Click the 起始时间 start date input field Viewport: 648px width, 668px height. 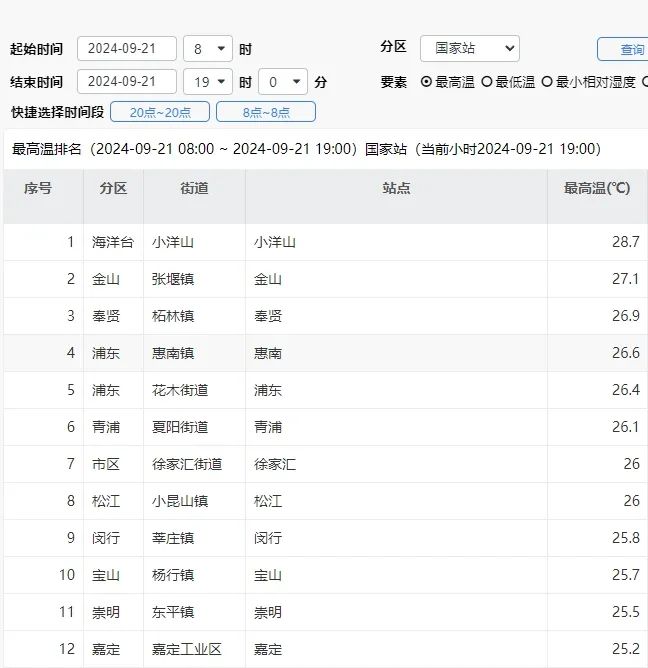[x=126, y=49]
